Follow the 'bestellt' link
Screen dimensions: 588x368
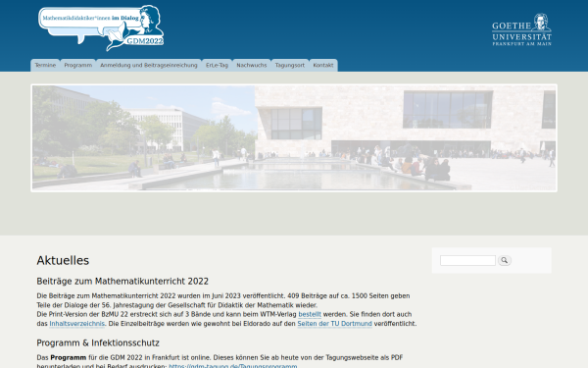(x=310, y=314)
